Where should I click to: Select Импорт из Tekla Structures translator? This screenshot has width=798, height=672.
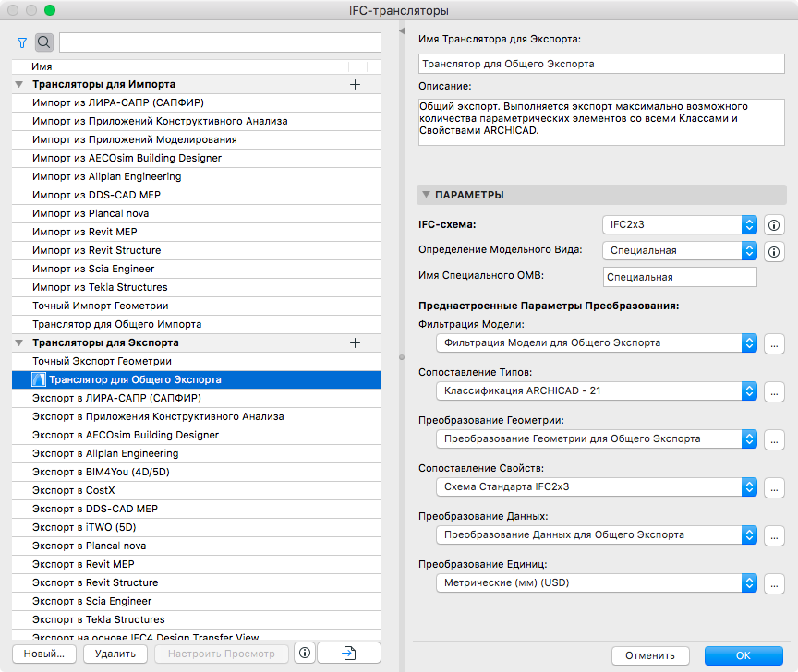click(98, 287)
